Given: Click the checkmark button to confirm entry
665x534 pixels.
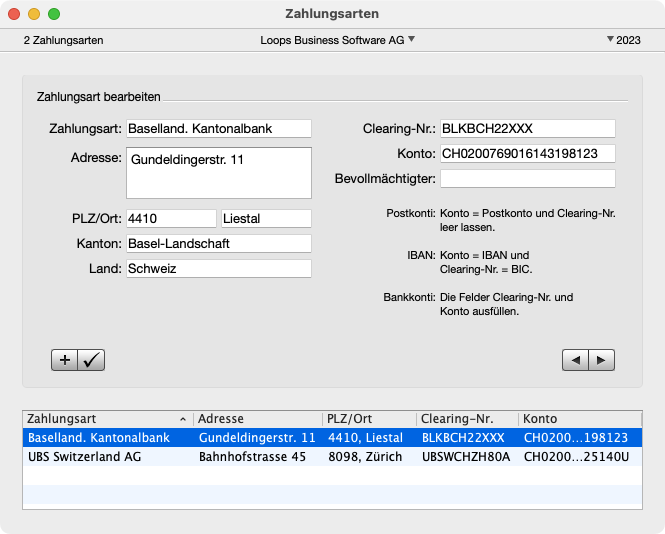Looking at the screenshot, I should [91, 361].
